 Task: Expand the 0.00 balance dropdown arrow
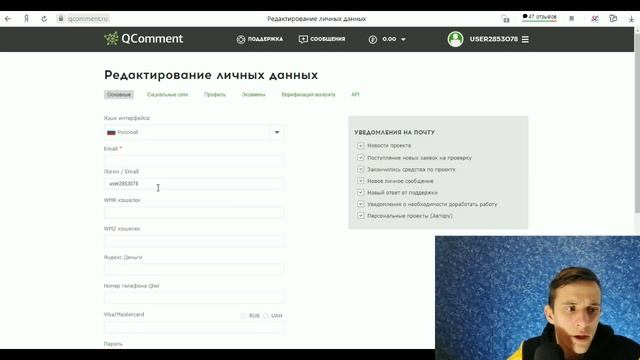(403, 40)
